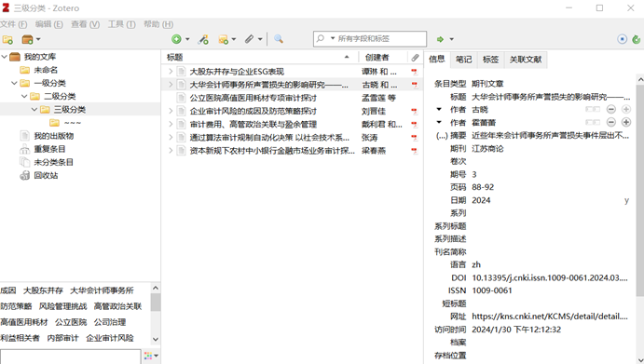This screenshot has height=364, width=644.
Task: Toggle name field mode for 霍蕾蕾
Action: [x=593, y=122]
